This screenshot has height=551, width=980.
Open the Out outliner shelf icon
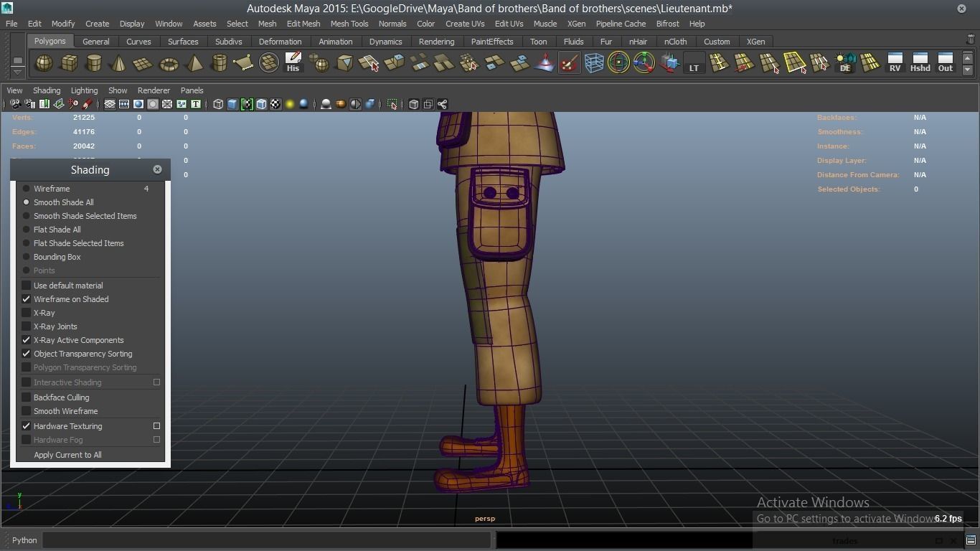point(946,63)
